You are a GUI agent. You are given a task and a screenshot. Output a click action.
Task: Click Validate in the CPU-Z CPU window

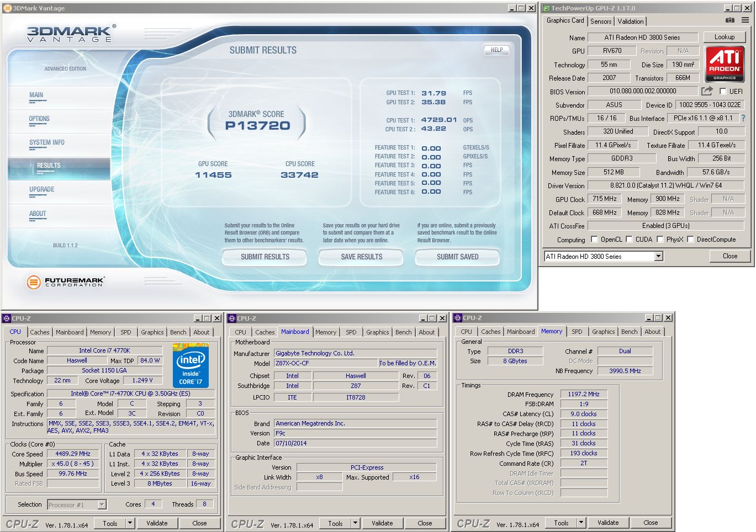(x=157, y=523)
